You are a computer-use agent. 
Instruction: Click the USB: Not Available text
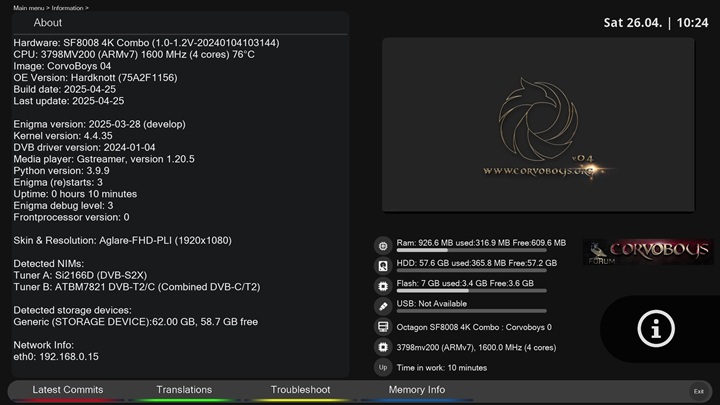(432, 304)
